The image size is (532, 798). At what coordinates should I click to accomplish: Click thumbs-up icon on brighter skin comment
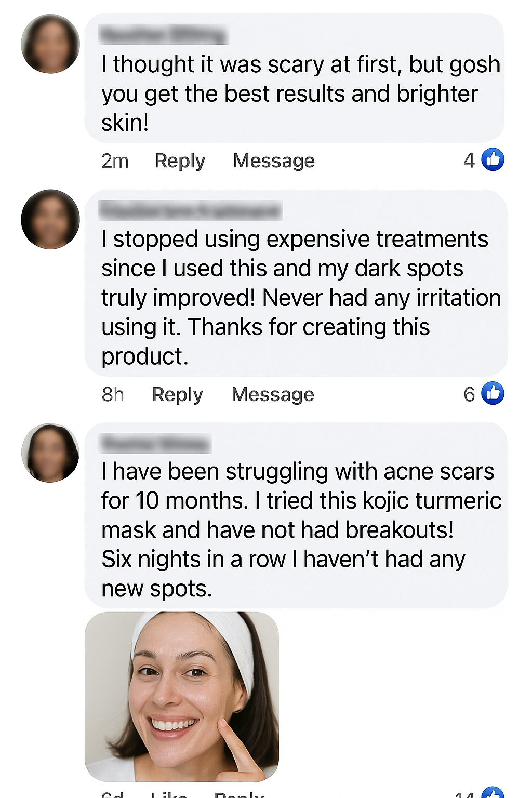[x=493, y=159]
